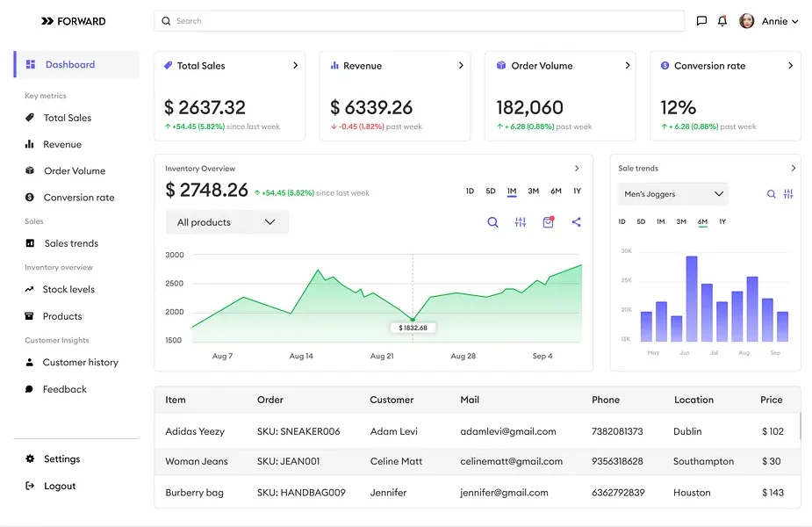Screen dimensions: 812x527
Task: Click the Order Volume card cube icon
Action: tap(500, 65)
